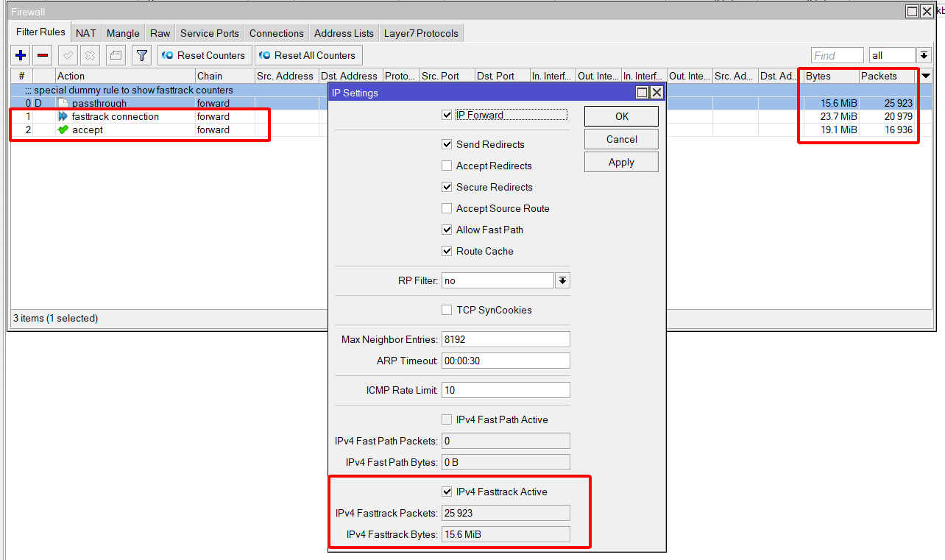This screenshot has width=945, height=560.
Task: Click the comment icon in toolbar
Action: [x=116, y=55]
